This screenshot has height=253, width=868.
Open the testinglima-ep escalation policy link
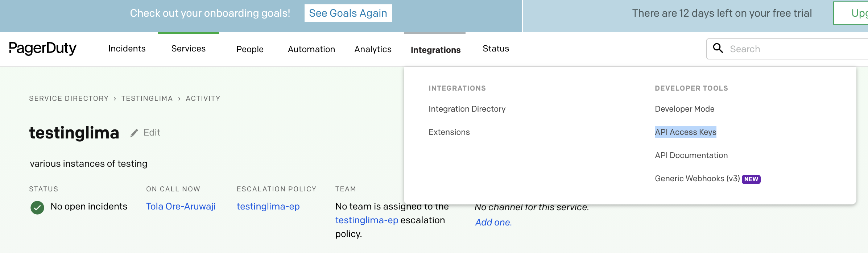coord(268,206)
